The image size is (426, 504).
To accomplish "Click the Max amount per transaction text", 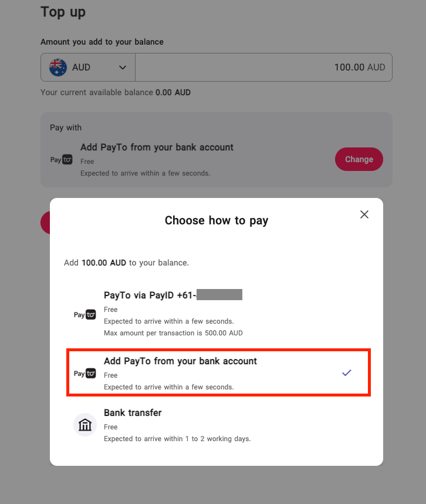I will 173,333.
